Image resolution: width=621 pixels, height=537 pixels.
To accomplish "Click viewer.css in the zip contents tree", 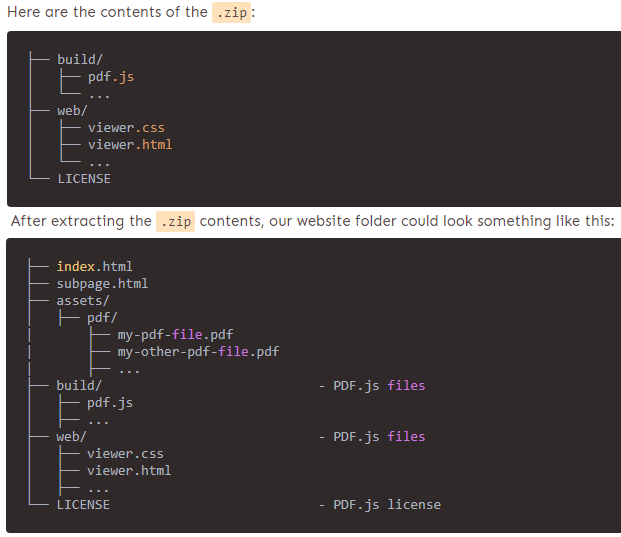I will tap(126, 128).
